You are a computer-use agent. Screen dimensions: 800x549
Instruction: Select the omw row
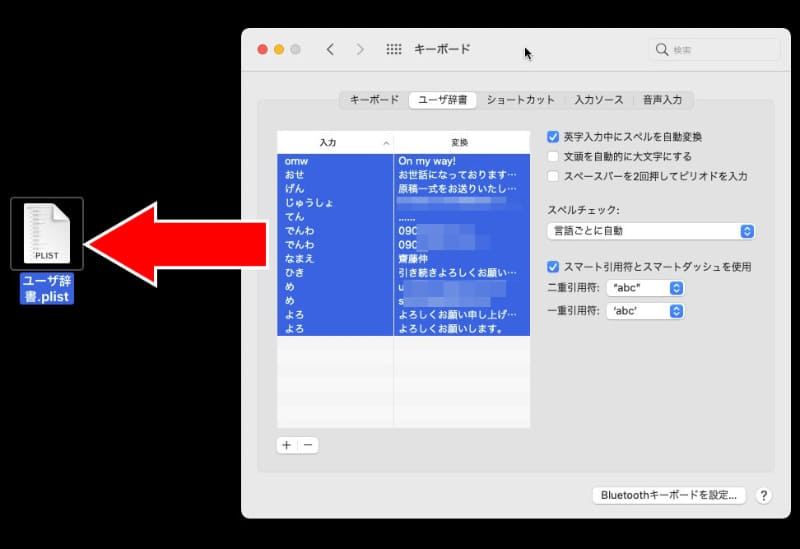(403, 161)
